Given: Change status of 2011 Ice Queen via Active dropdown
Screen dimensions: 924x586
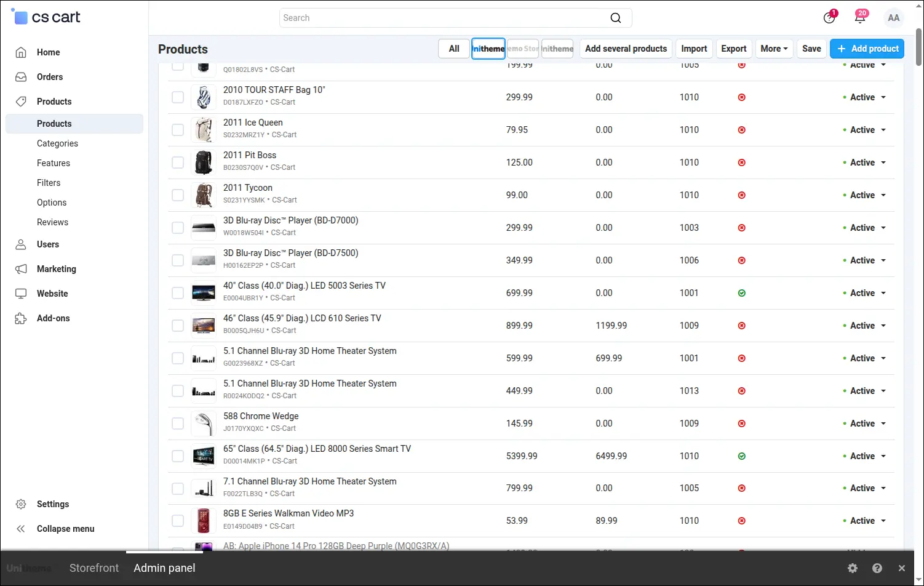Looking at the screenshot, I should pyautogui.click(x=864, y=130).
